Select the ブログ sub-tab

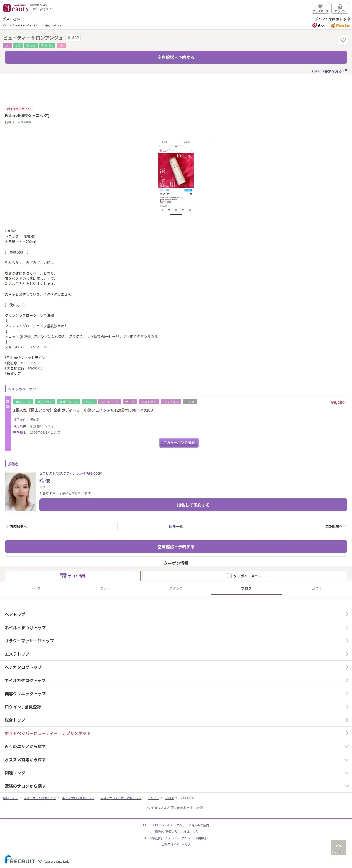[246, 588]
